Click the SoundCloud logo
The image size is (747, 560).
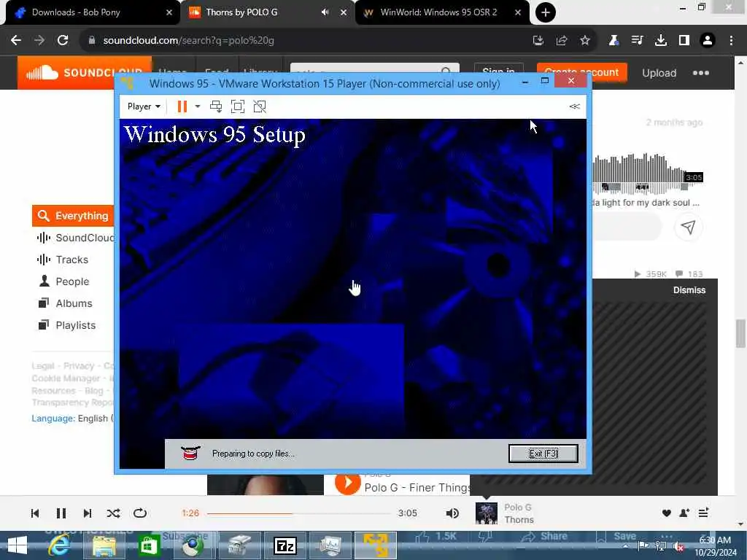click(x=85, y=72)
